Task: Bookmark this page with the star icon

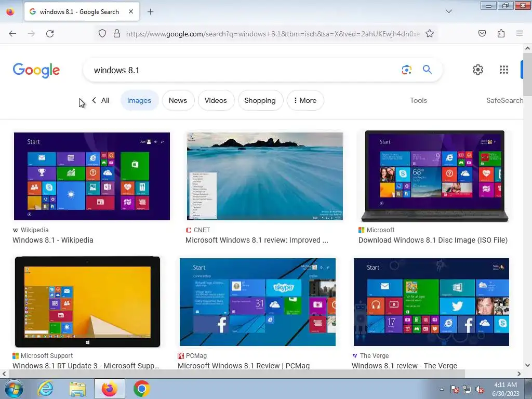Action: 430,34
